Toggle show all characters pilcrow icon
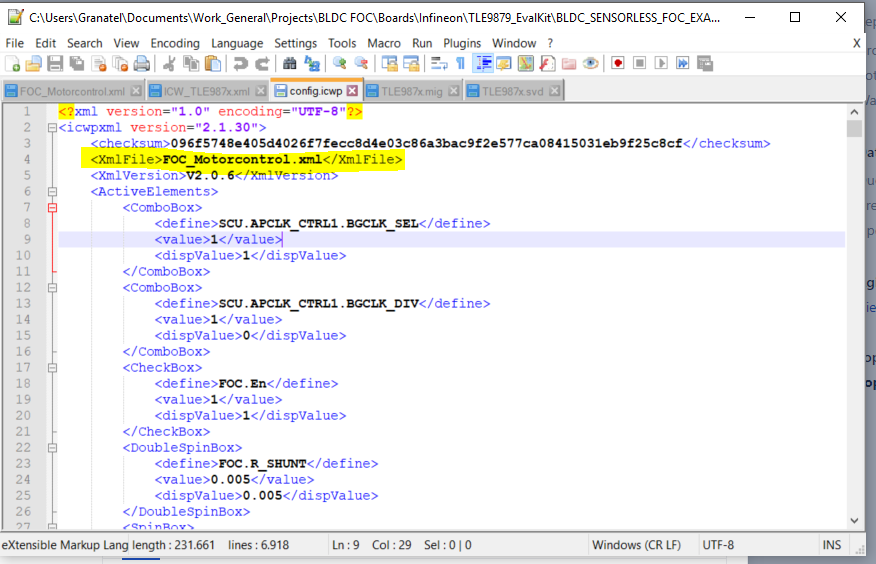The width and height of the screenshot is (876, 564). (x=460, y=63)
